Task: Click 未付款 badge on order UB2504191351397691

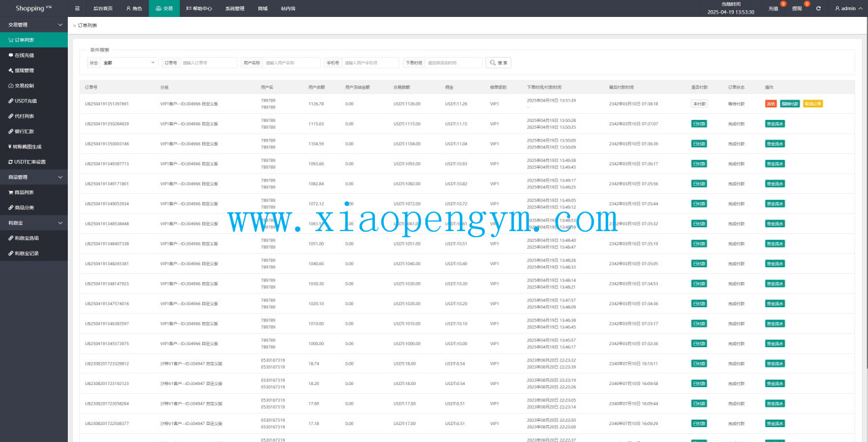Action: 699,104
